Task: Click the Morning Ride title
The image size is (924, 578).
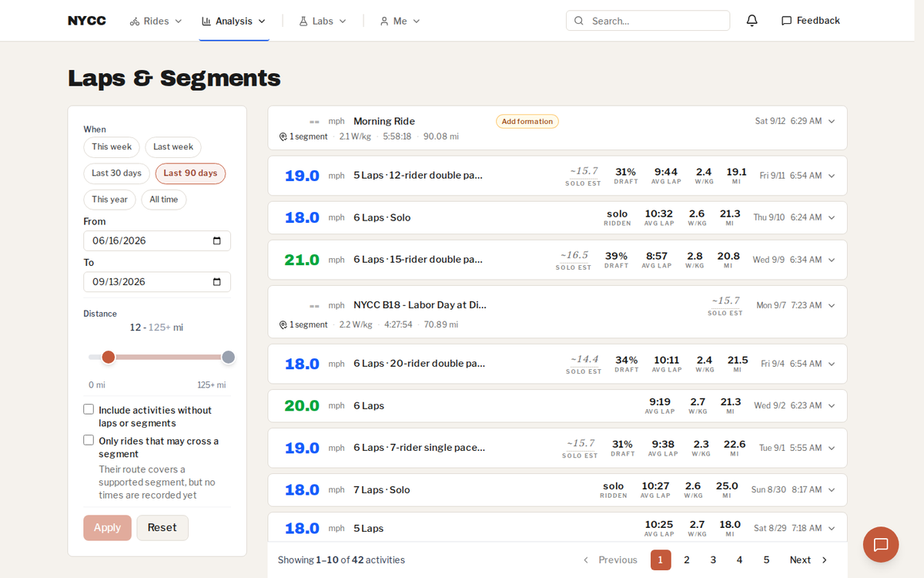Action: [x=384, y=121]
